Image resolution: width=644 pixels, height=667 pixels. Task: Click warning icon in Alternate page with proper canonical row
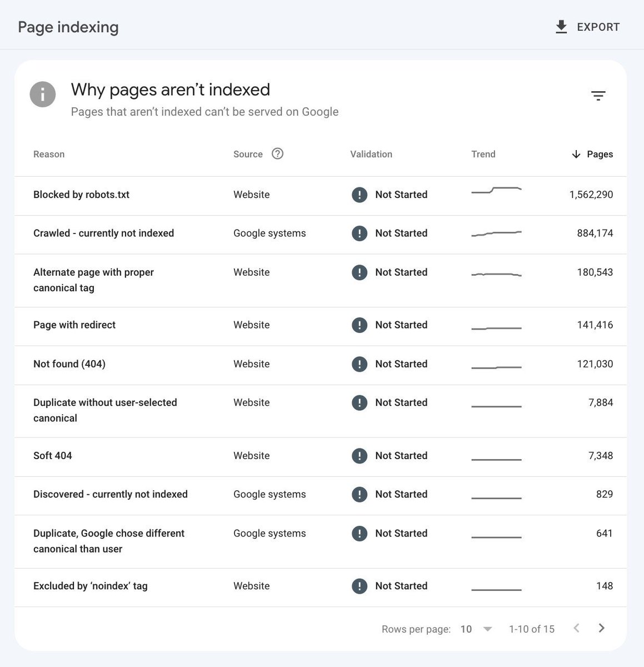pos(360,272)
